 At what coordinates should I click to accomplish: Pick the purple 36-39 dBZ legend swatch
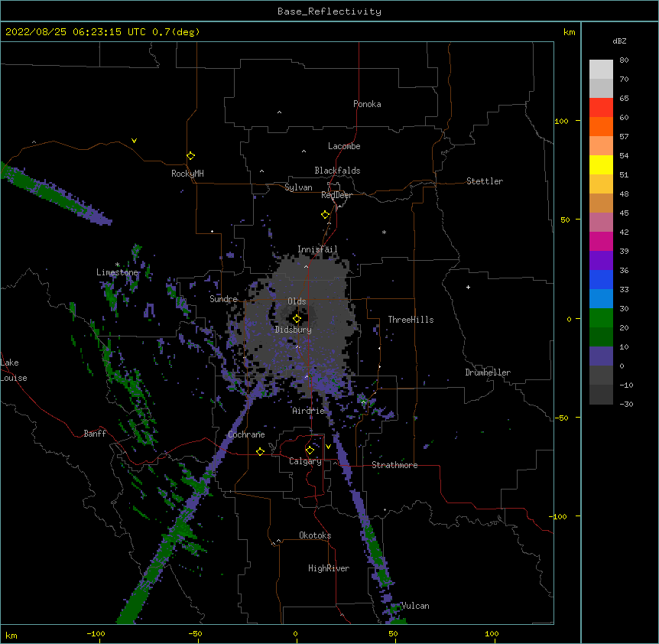pyautogui.click(x=601, y=261)
